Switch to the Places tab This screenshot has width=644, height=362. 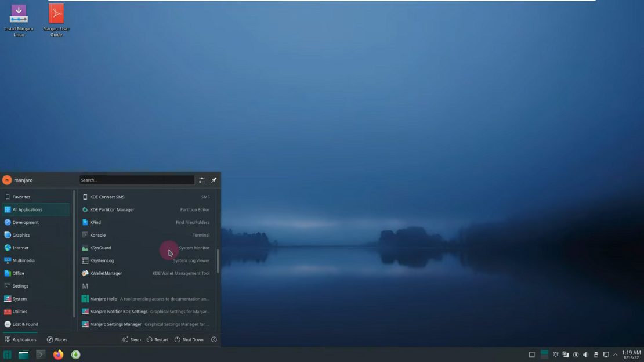58,339
